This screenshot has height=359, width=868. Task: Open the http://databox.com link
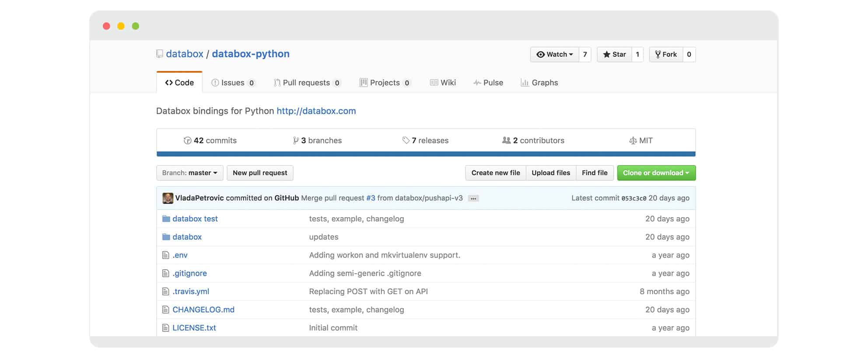point(316,111)
